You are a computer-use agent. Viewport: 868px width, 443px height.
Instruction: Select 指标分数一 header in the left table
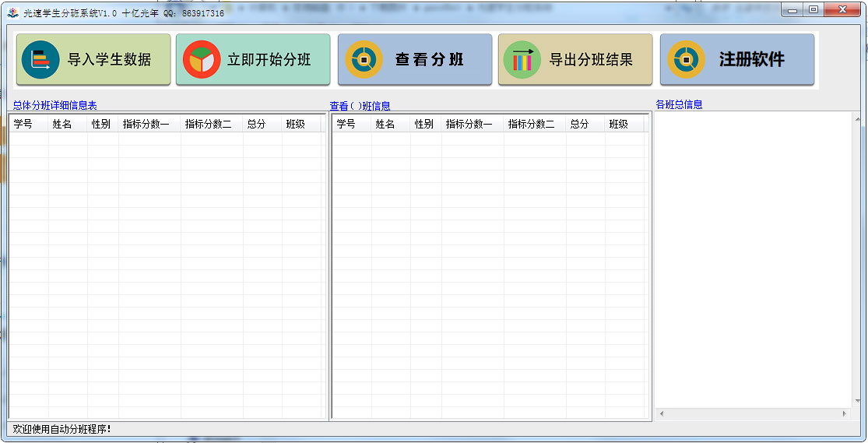point(146,124)
